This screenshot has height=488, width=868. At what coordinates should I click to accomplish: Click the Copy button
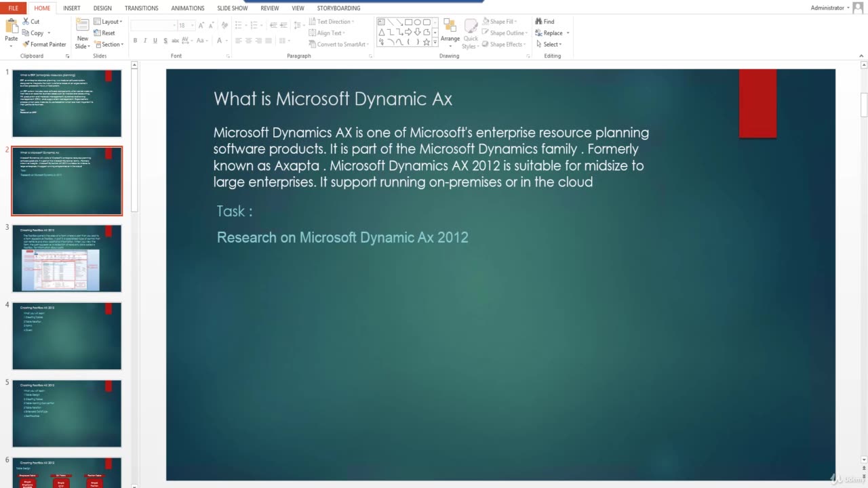click(33, 33)
